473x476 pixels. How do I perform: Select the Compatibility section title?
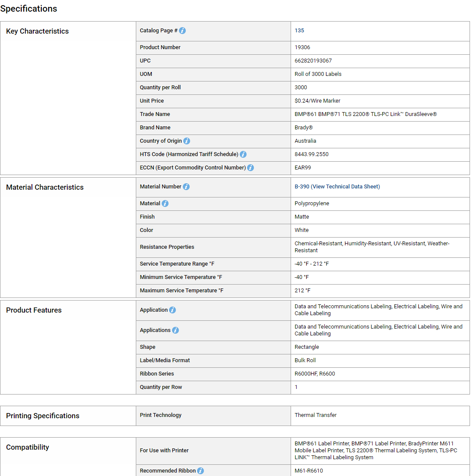click(x=28, y=447)
